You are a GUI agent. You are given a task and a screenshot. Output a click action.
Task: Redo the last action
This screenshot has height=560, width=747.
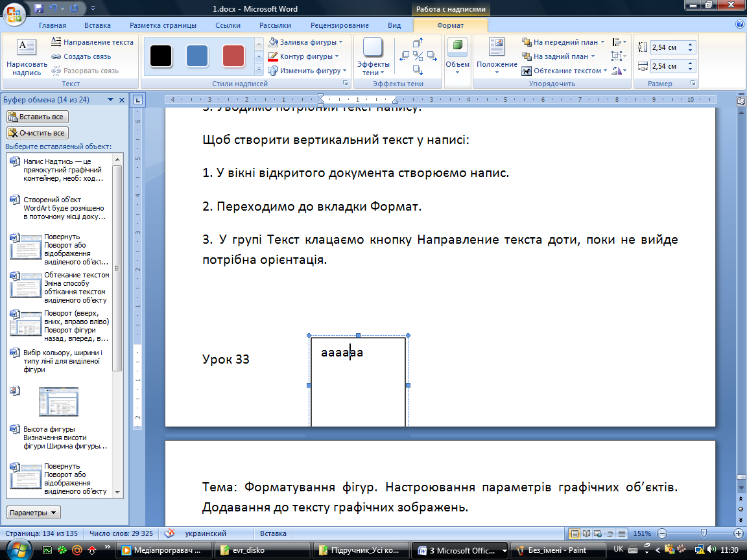74,8
